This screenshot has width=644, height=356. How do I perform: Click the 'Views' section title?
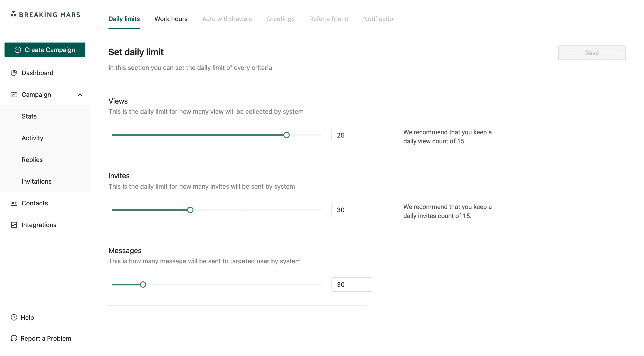(x=118, y=101)
